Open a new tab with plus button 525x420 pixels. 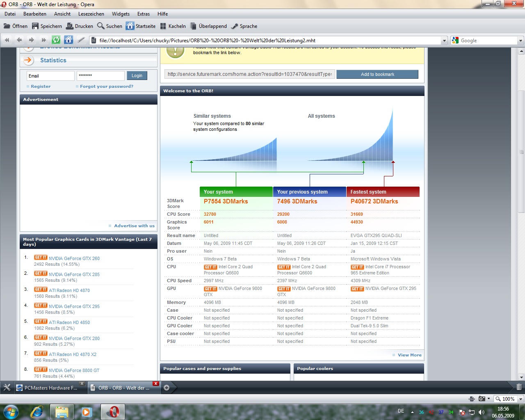point(167,388)
